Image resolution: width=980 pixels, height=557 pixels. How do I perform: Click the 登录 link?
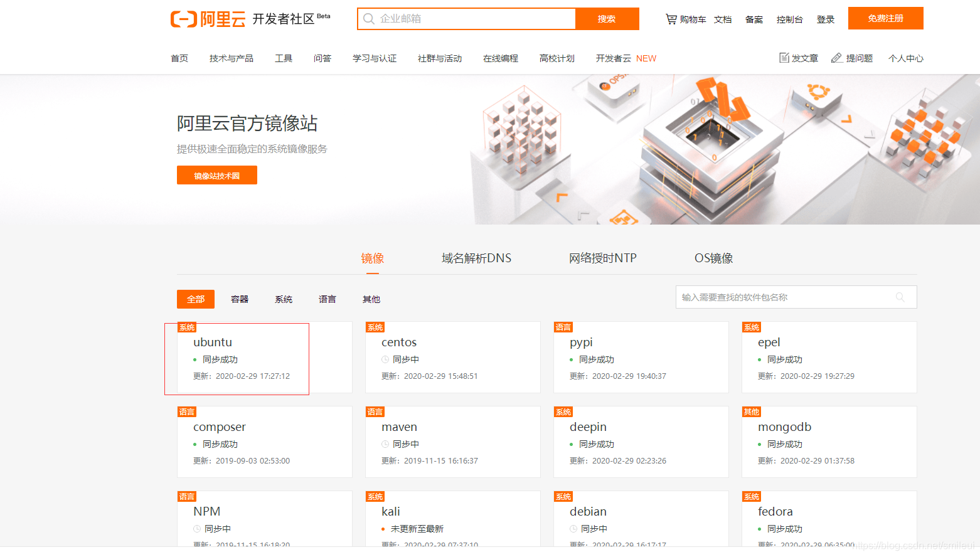[x=826, y=19]
